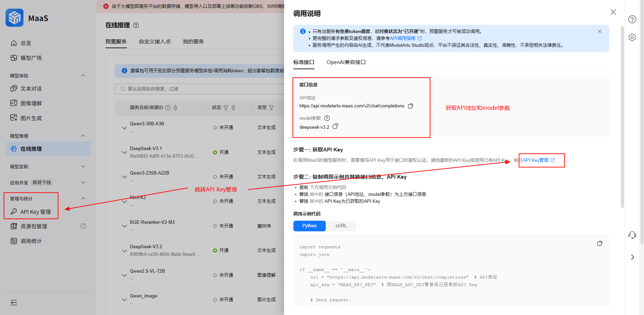Expand the 应用开发 section
Screen dimensions: 644x315
83,182
